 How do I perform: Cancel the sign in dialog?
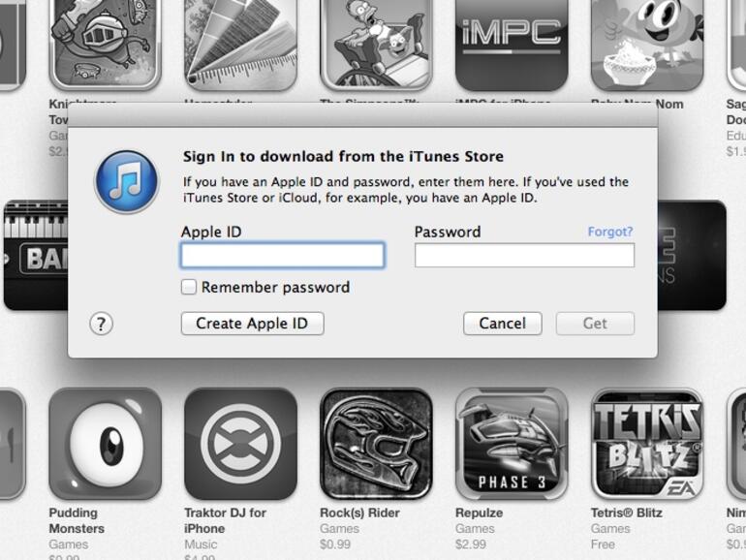(503, 324)
